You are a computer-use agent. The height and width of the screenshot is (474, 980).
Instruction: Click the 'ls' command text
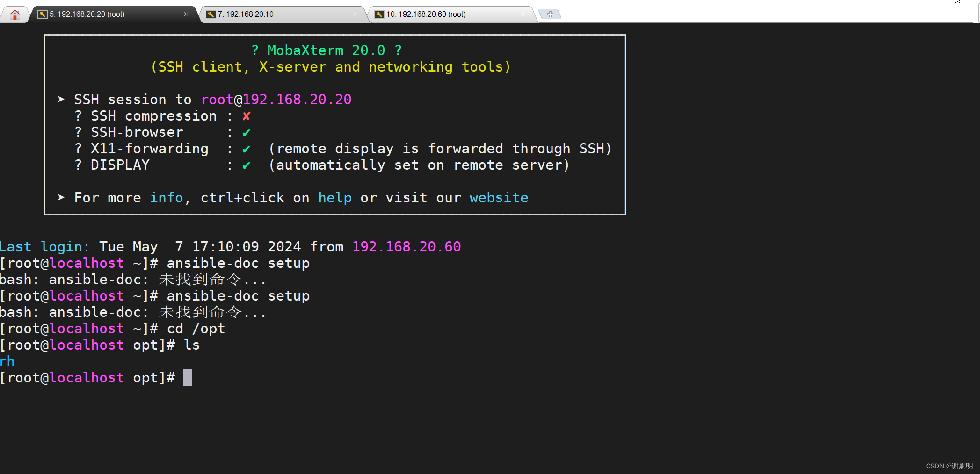tap(192, 345)
